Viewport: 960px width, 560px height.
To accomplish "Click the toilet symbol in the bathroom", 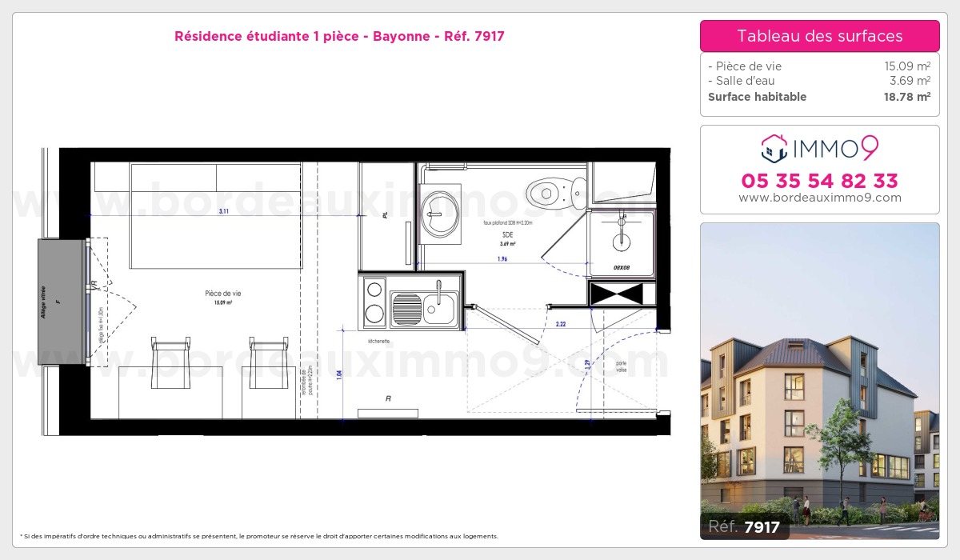I will pos(551,191).
